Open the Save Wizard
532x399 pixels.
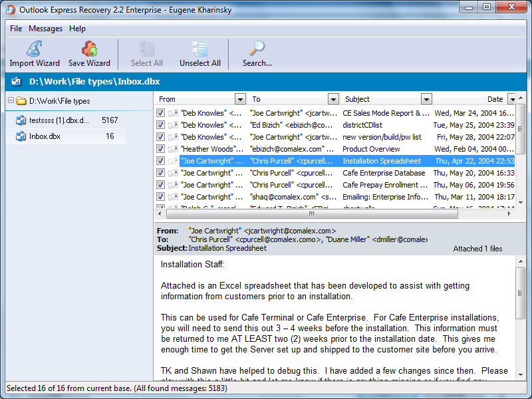[89, 54]
